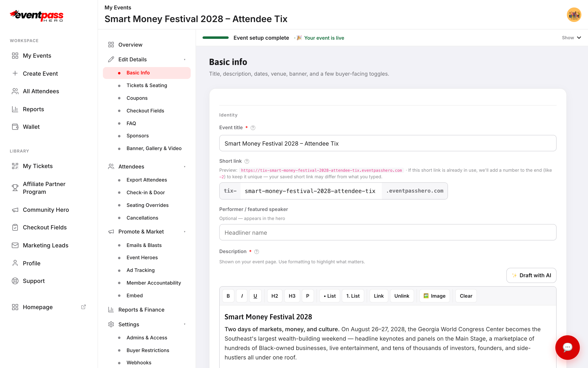
Task: Open Buyer Restrictions settings
Action: click(x=147, y=350)
